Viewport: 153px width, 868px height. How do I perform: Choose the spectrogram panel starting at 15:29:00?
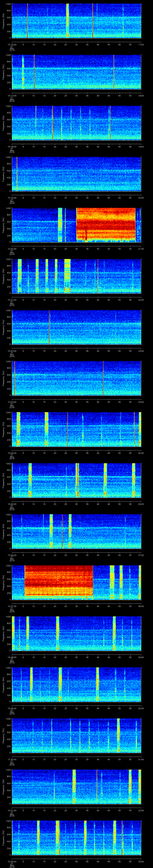point(77,685)
